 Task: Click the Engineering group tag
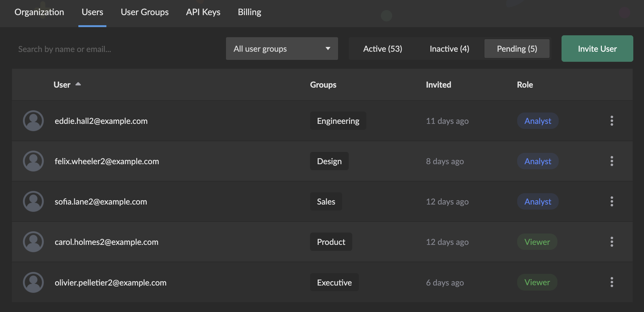click(x=338, y=121)
